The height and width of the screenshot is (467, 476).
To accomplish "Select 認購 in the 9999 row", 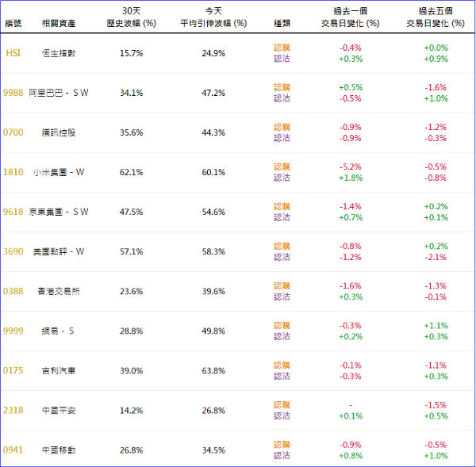I will [282, 326].
